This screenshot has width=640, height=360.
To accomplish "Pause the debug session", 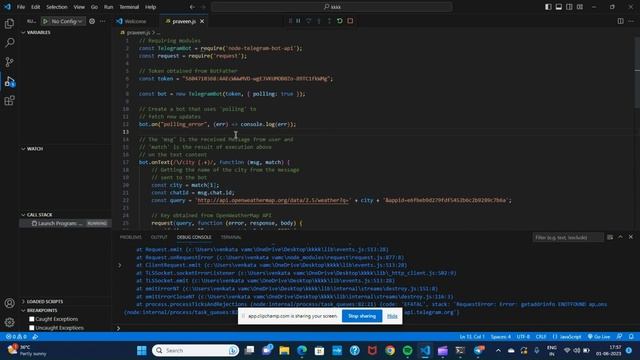I will pyautogui.click(x=298, y=21).
